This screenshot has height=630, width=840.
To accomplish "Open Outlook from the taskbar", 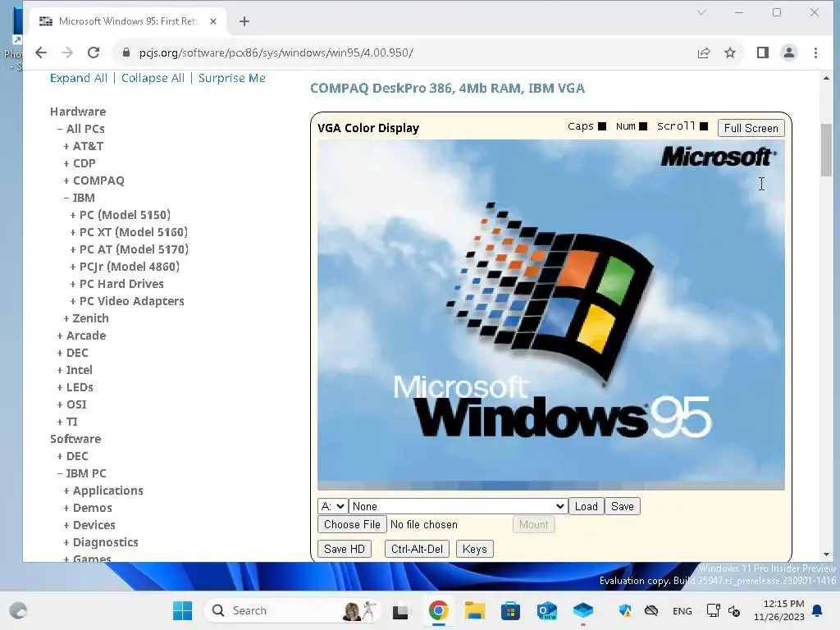I will [x=546, y=610].
